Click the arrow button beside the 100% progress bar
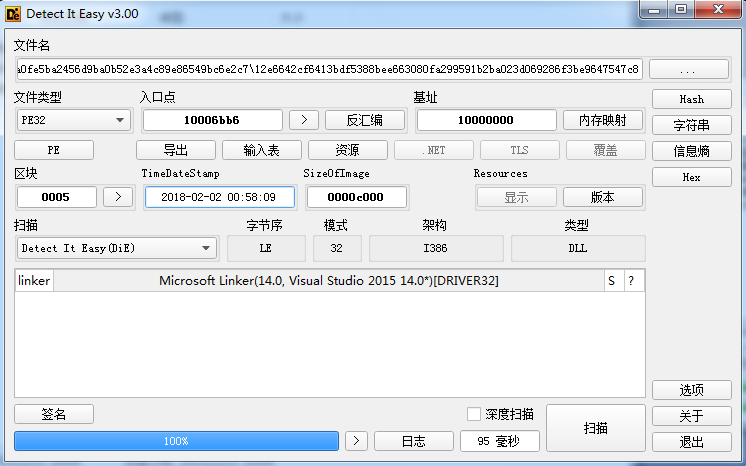Image resolution: width=746 pixels, height=466 pixels. [x=356, y=441]
